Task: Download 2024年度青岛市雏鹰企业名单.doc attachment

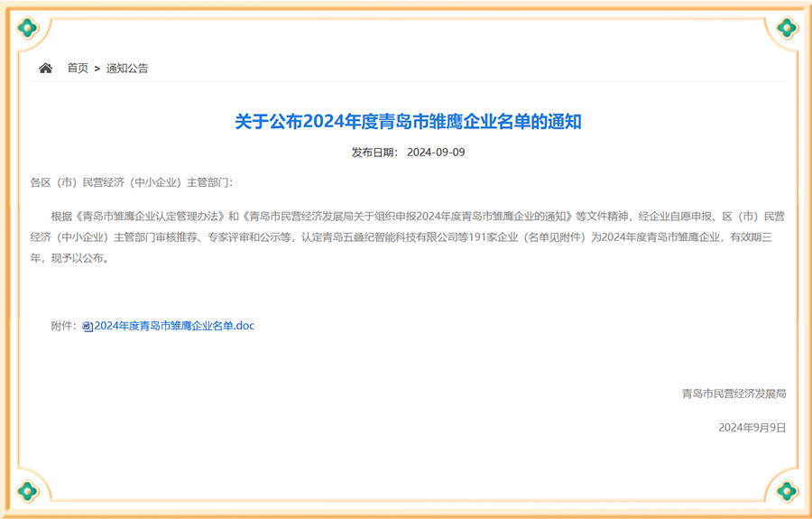Action: [174, 326]
